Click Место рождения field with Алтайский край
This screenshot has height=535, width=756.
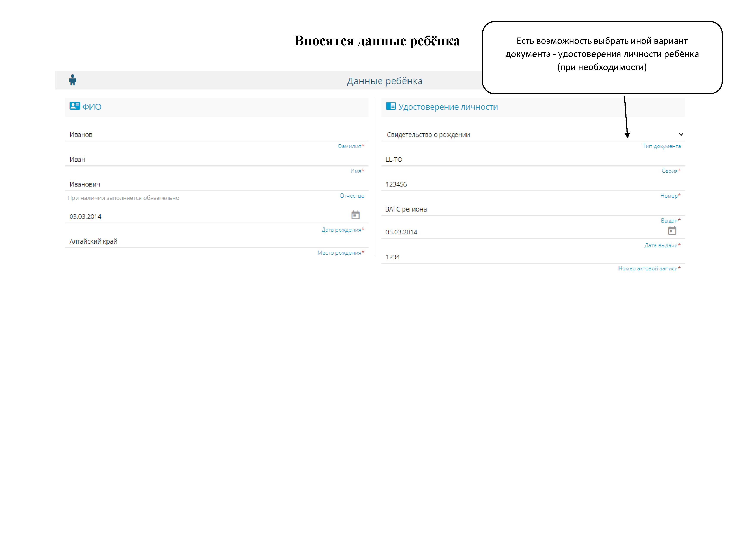point(217,242)
